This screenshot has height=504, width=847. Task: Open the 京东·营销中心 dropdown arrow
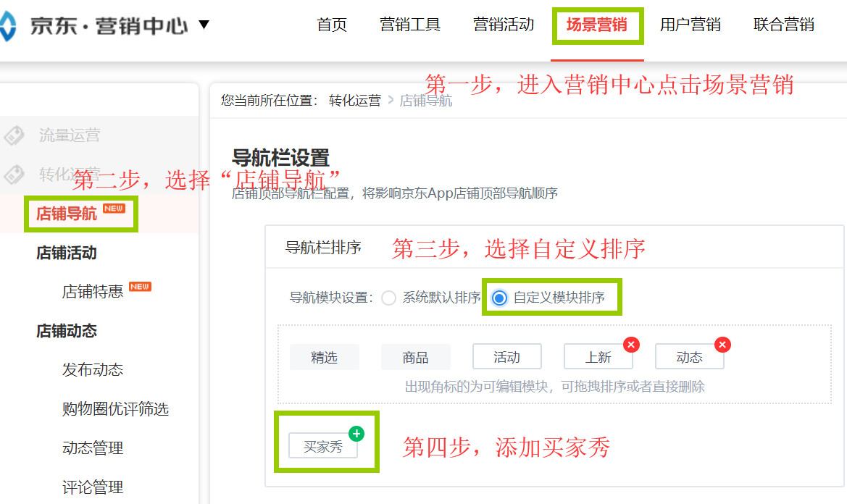coord(204,25)
